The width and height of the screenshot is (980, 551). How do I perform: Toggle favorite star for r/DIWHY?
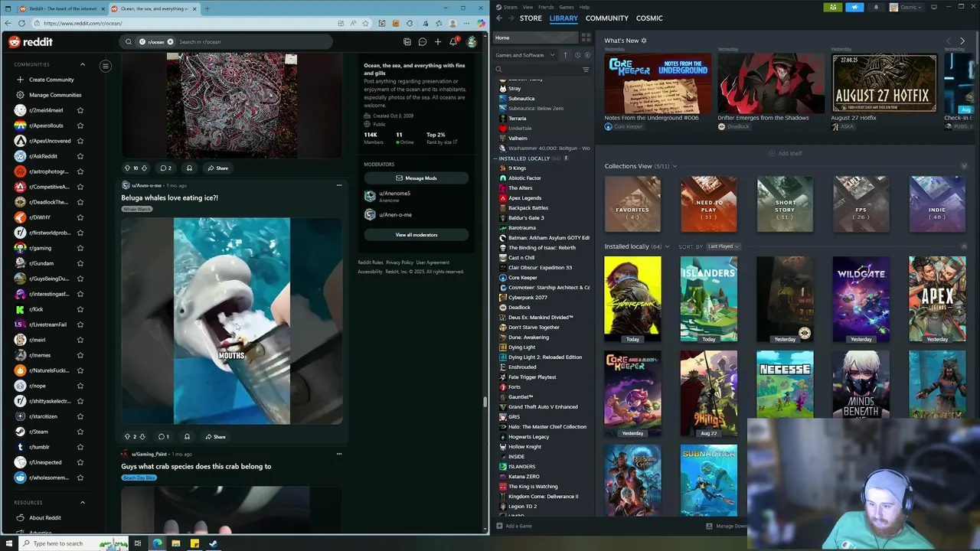(x=80, y=217)
